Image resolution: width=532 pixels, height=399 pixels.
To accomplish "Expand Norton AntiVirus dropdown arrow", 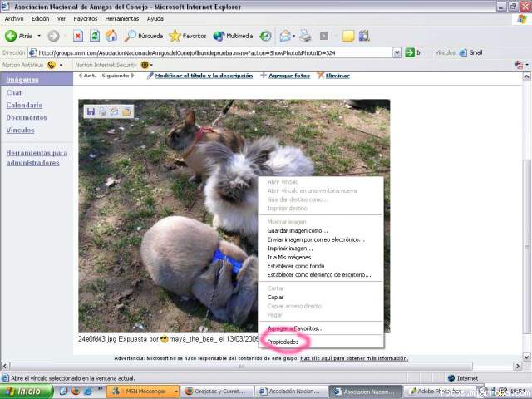I will 61,65.
